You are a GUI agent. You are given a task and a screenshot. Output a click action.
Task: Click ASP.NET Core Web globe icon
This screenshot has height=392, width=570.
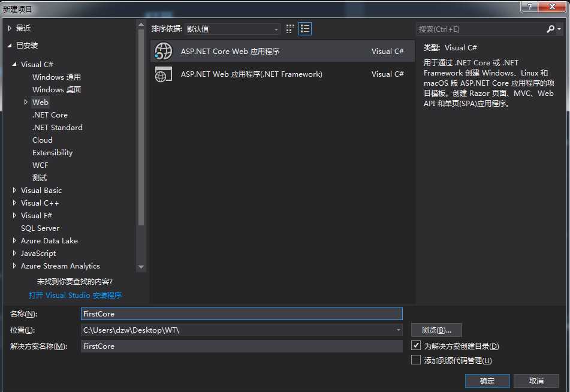163,52
